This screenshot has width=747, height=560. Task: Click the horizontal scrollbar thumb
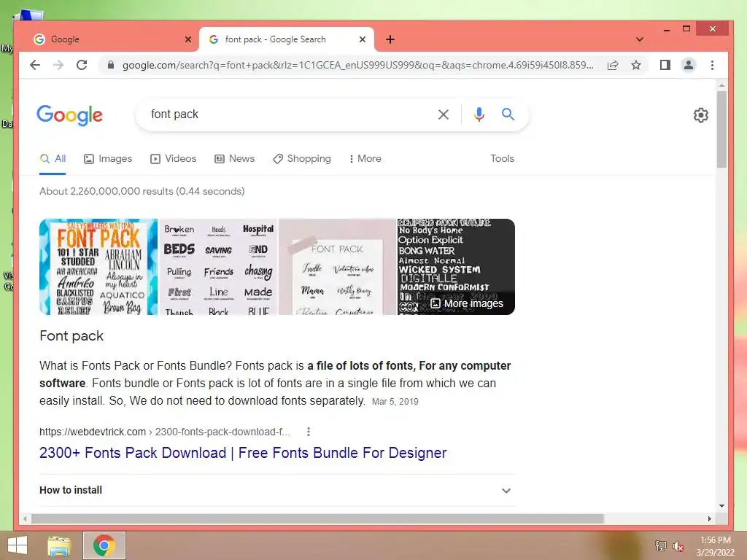pos(318,518)
